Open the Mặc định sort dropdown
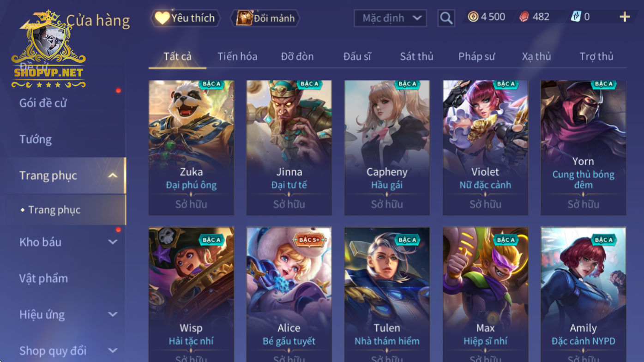This screenshot has height=362, width=644. pos(391,18)
